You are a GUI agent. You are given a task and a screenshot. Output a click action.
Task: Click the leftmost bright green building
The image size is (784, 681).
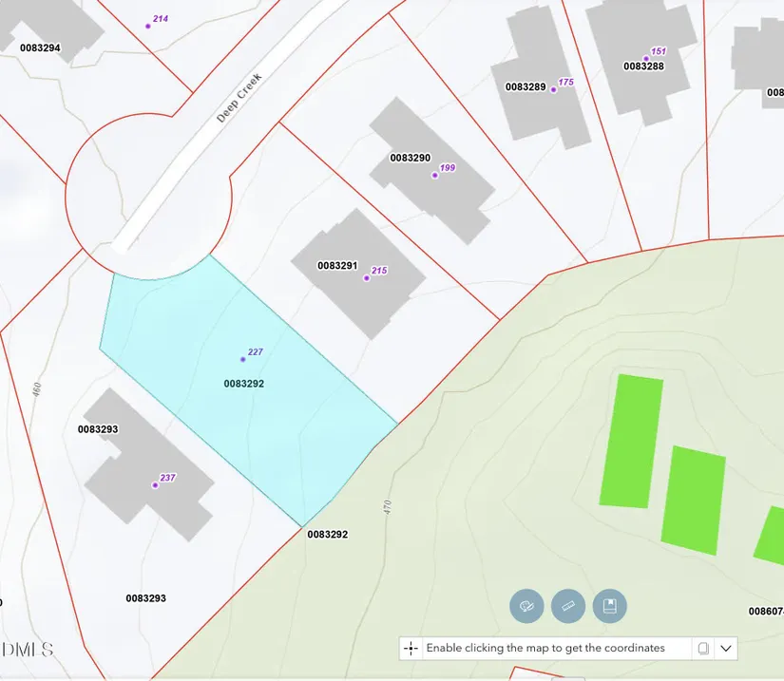point(632,441)
